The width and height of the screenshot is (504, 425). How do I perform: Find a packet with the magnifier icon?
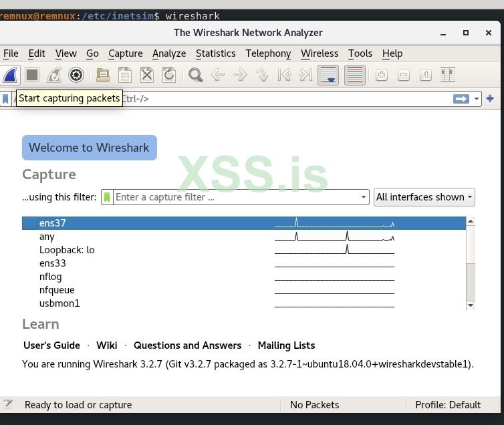click(195, 75)
